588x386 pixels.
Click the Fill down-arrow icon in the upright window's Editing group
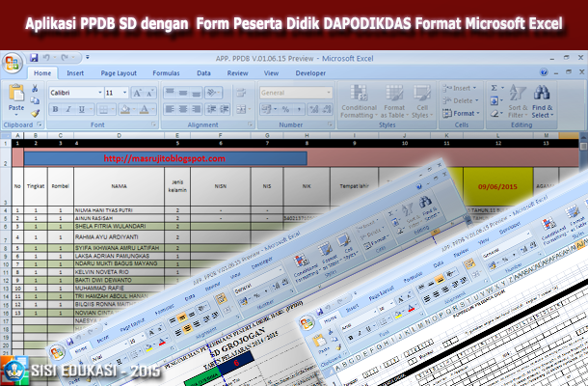[494, 100]
